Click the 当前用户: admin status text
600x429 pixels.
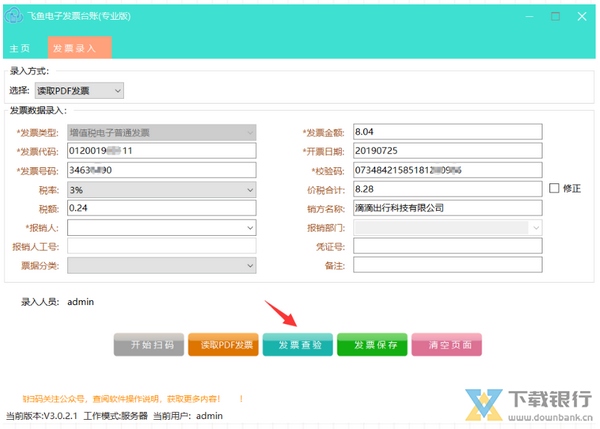tap(188, 416)
